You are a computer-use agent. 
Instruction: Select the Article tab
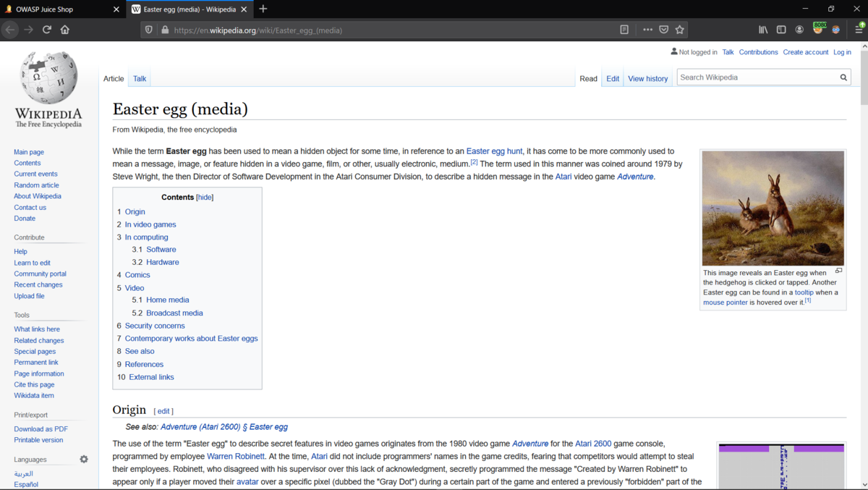pyautogui.click(x=114, y=78)
